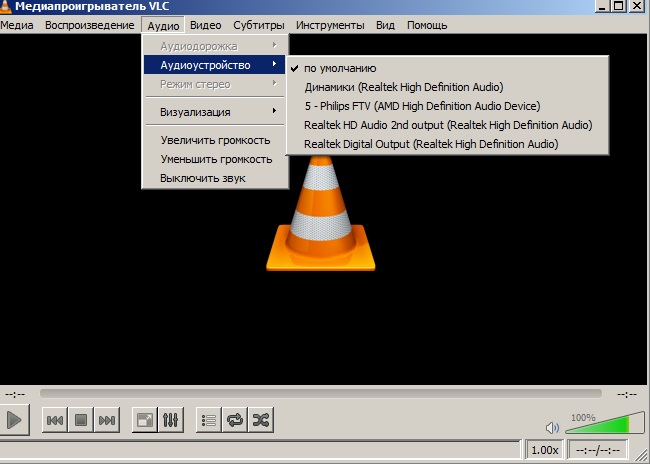The image size is (650, 464).
Task: Expand the Аудиоустройство submenu
Action: click(x=214, y=65)
